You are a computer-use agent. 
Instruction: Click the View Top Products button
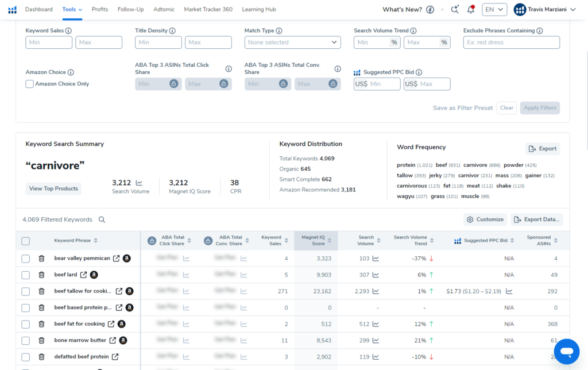coord(53,188)
